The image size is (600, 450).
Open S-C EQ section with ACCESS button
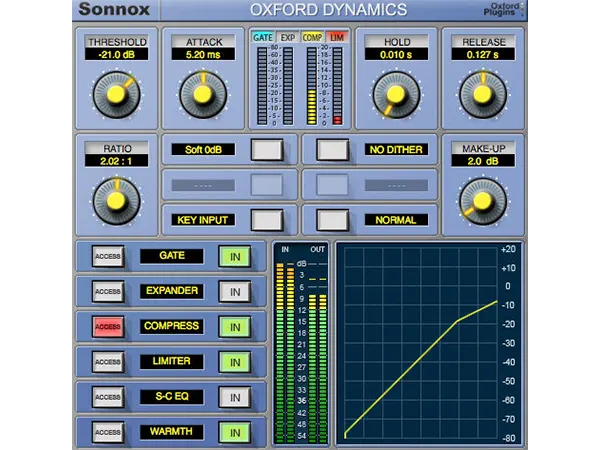pyautogui.click(x=108, y=397)
